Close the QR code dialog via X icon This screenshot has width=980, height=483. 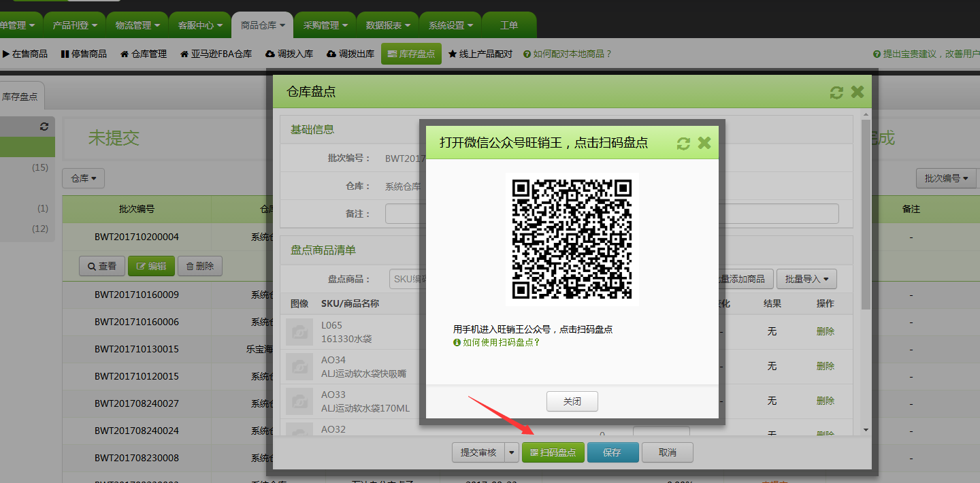coord(704,143)
